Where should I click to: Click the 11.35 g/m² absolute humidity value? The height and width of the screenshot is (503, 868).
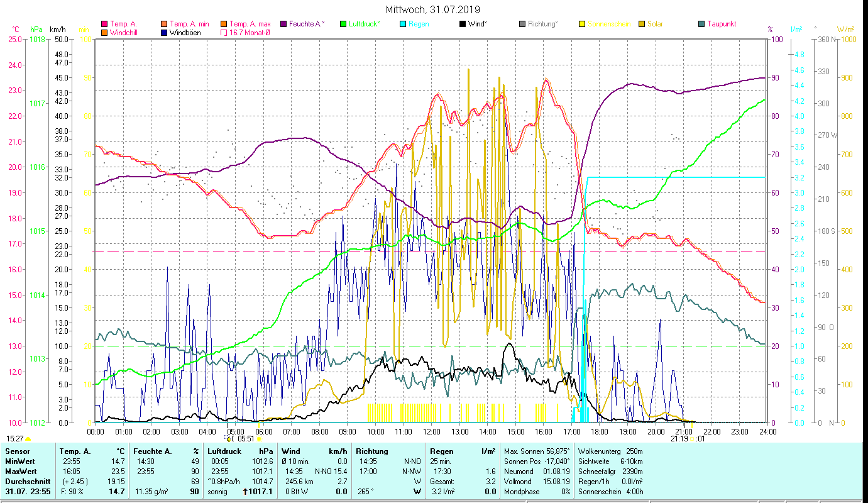coord(153,492)
